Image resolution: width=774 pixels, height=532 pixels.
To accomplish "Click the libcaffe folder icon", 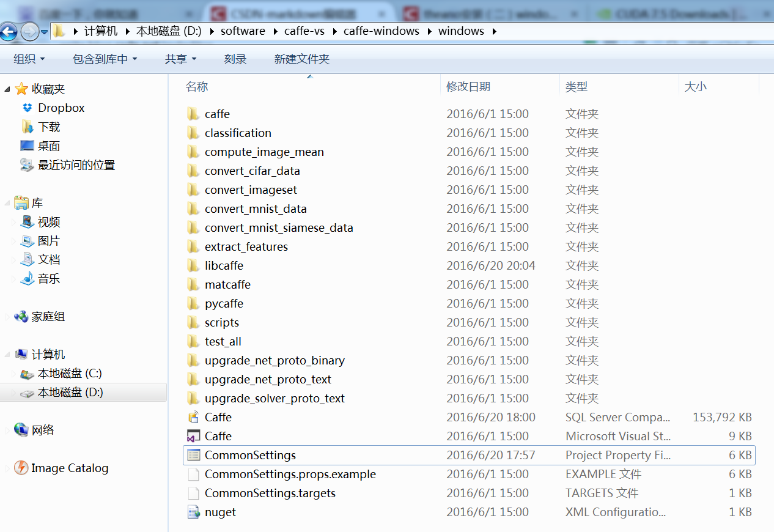I will (193, 265).
